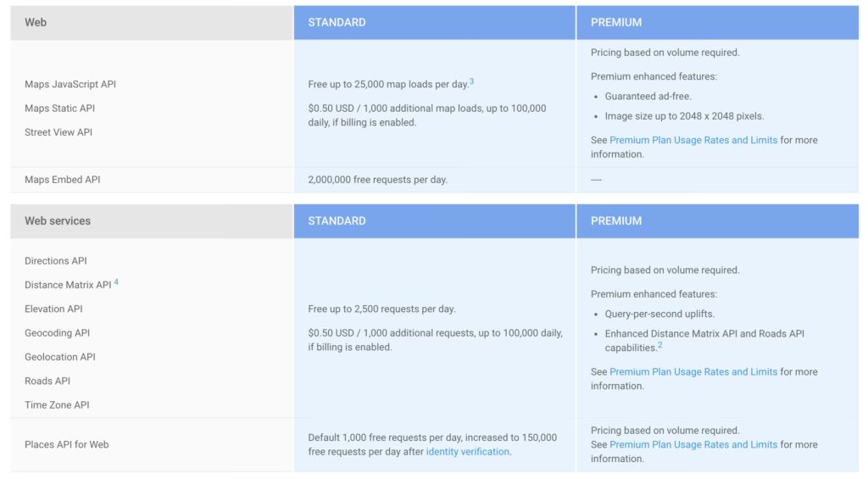Click the Maps Embed API row label

point(62,180)
